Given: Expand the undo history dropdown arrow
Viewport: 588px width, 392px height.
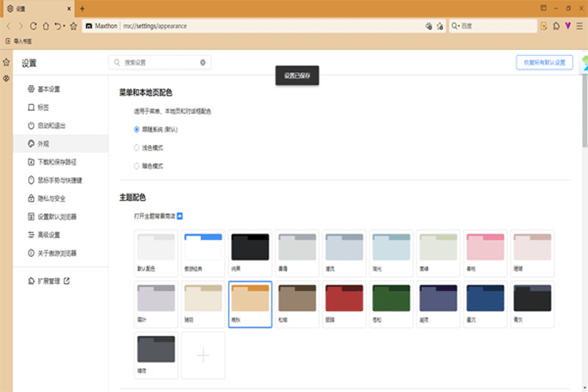Looking at the screenshot, I should point(65,26).
